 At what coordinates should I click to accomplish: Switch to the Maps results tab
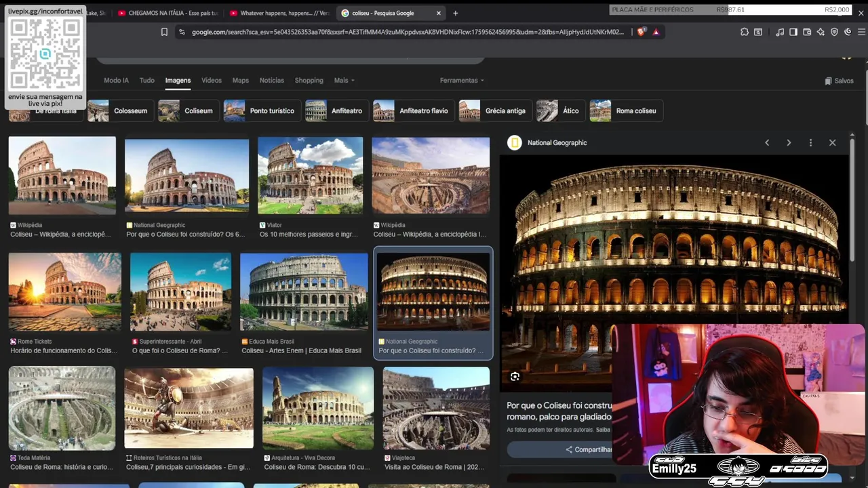click(241, 81)
